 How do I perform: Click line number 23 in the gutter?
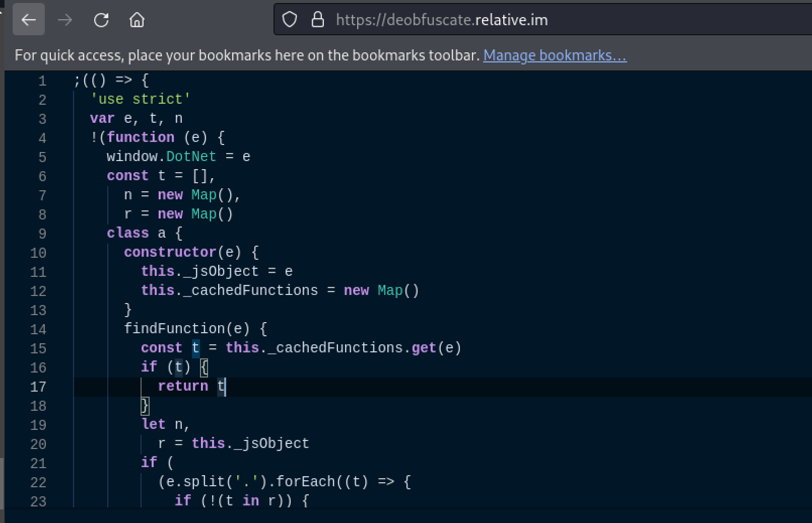(38, 502)
